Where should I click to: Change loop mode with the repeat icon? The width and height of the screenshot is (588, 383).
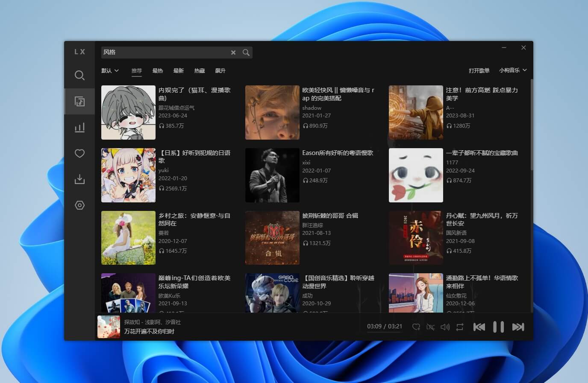pos(459,327)
